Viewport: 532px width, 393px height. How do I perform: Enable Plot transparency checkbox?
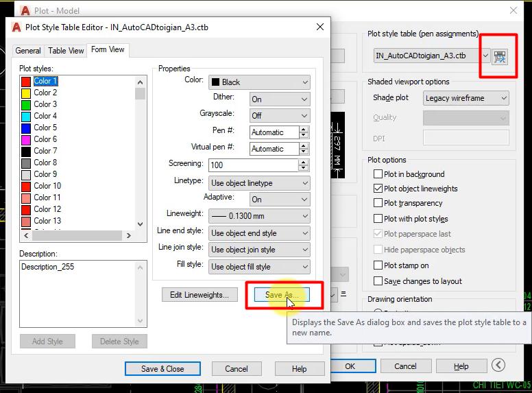(378, 203)
